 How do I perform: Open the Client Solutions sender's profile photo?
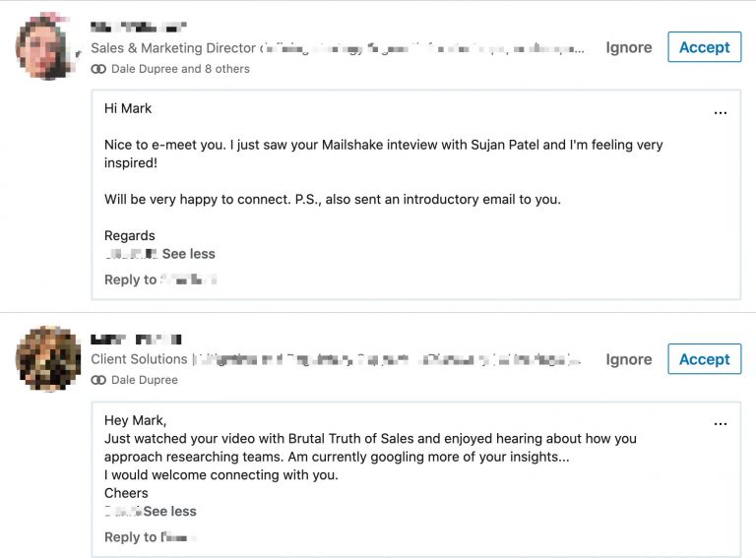[47, 358]
